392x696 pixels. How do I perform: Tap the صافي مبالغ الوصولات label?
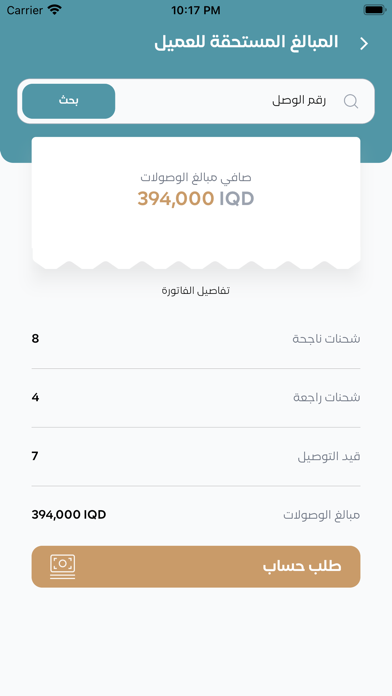[x=196, y=178]
